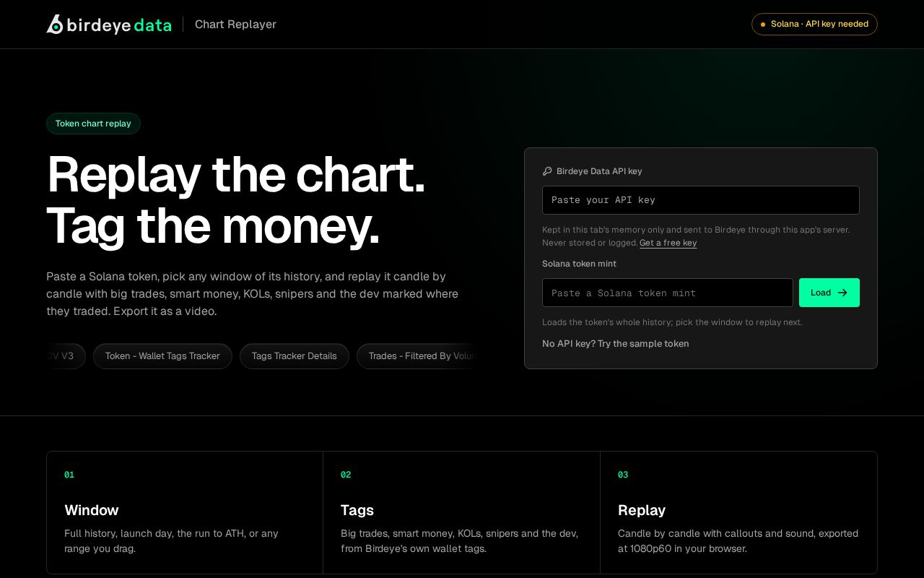
Task: Click the green Load button
Action: [829, 293]
